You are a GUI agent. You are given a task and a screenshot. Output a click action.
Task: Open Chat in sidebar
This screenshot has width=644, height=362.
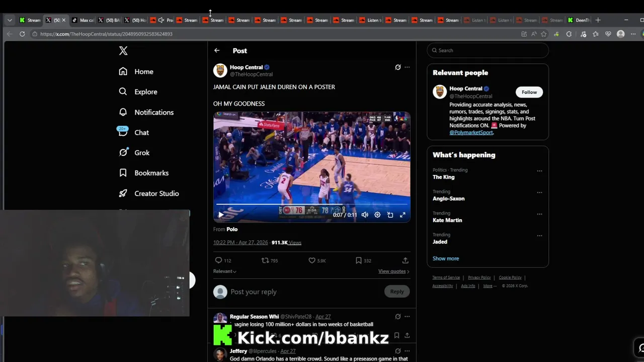pos(133,132)
